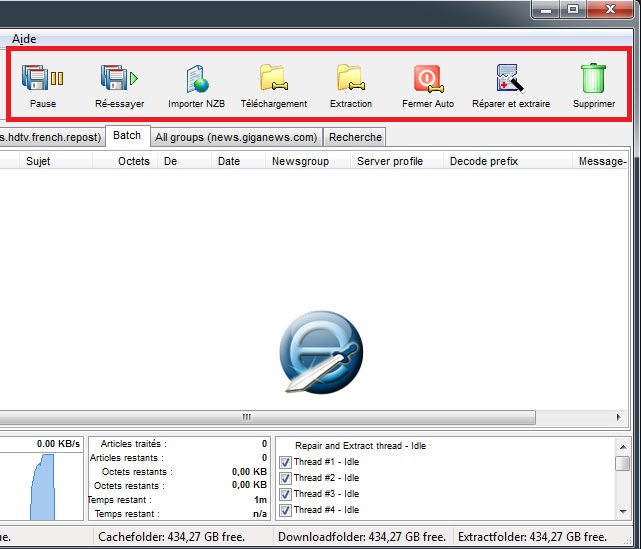Toggle Thread #1 checkbox
The height and width of the screenshot is (549, 641).
[285, 462]
